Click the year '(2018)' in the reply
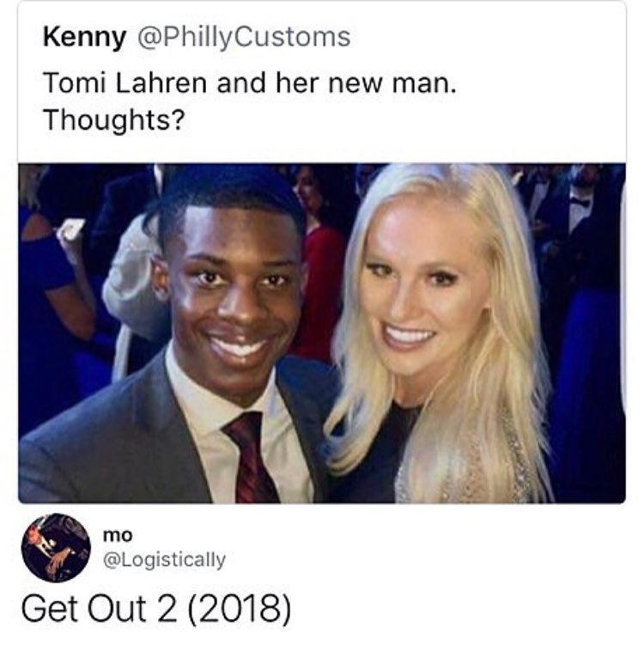The height and width of the screenshot is (646, 644). pos(240,609)
